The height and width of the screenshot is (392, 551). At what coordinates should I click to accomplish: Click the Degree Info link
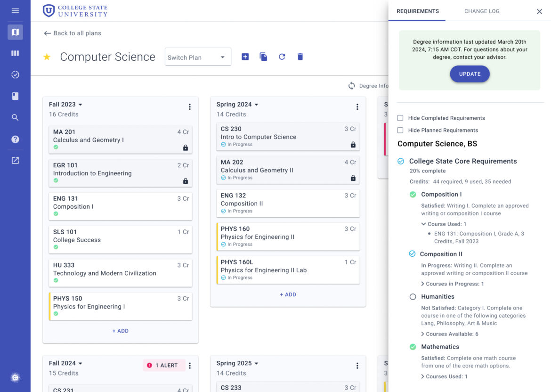[x=373, y=86]
